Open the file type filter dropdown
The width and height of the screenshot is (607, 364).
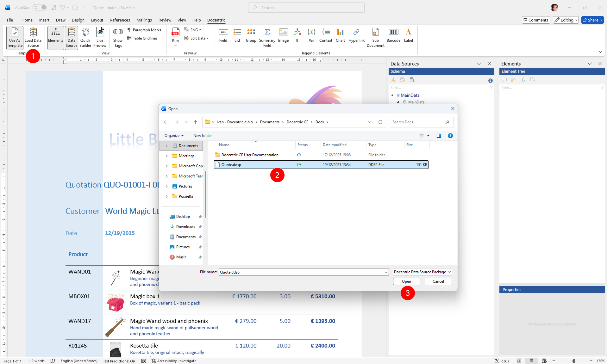[x=422, y=272]
